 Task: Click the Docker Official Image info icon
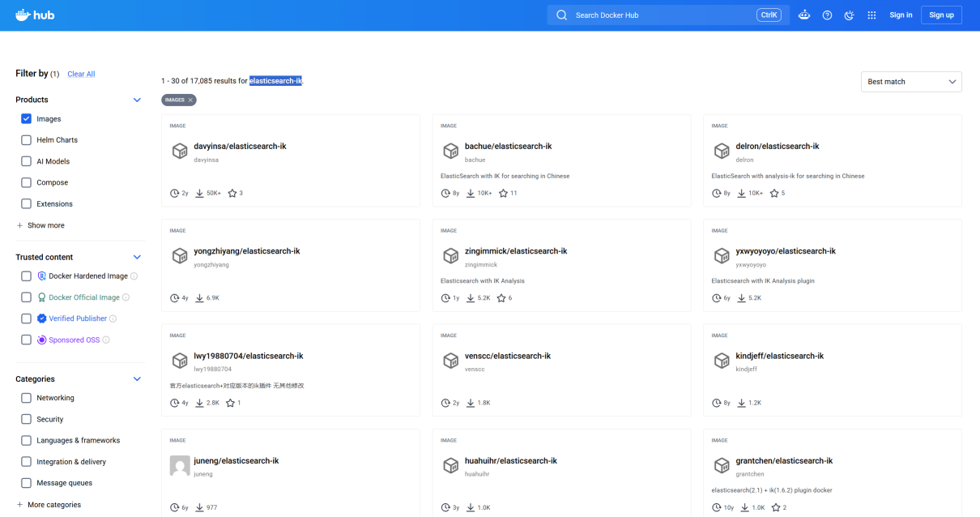point(126,297)
